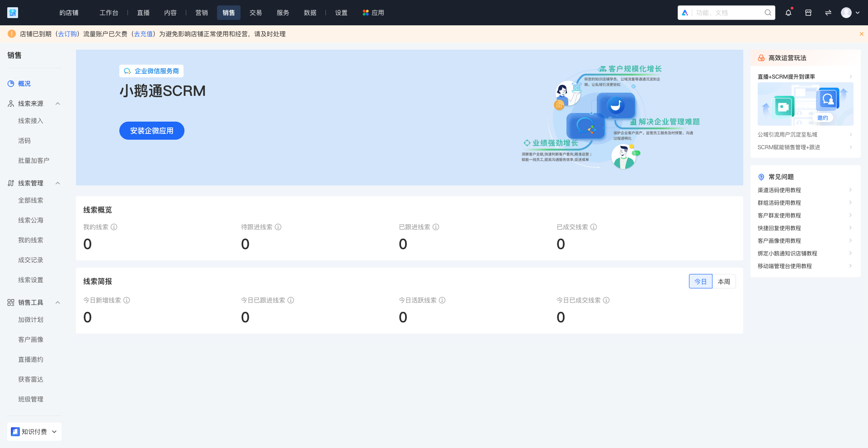Dismiss the store expired warning banner

tap(862, 34)
